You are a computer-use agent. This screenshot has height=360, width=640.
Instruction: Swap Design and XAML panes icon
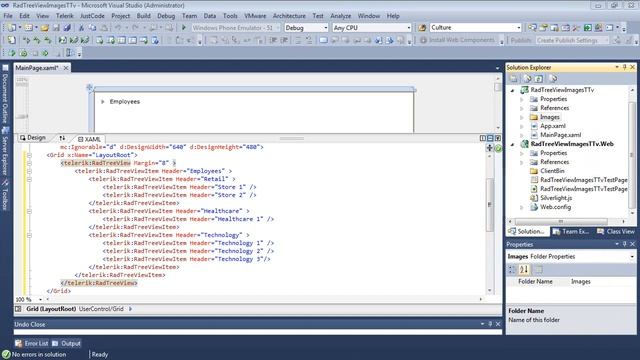point(62,138)
